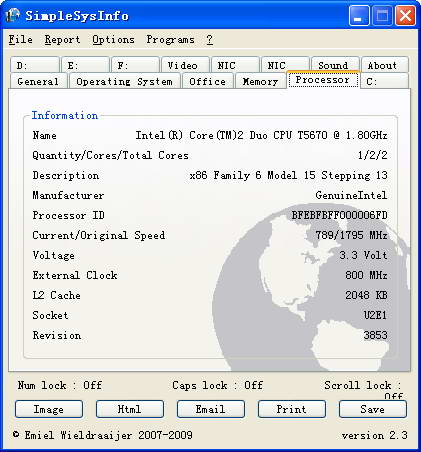Viewport: 421px width, 452px height.
Task: Switch to the Video tab
Action: [x=185, y=65]
